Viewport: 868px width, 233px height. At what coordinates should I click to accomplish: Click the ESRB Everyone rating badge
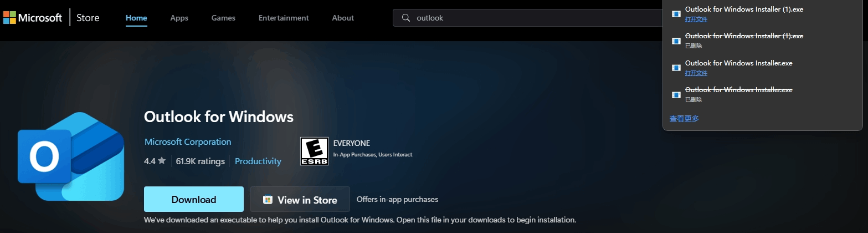coord(314,151)
